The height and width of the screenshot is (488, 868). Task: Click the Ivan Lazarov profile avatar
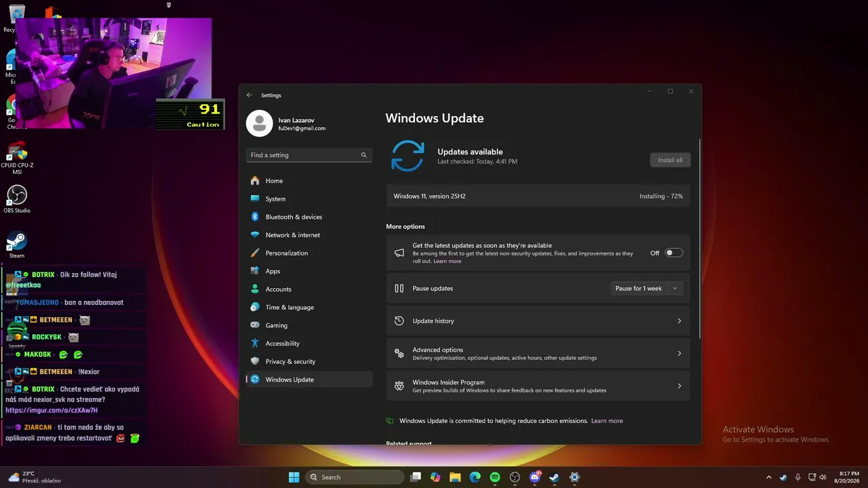click(259, 123)
